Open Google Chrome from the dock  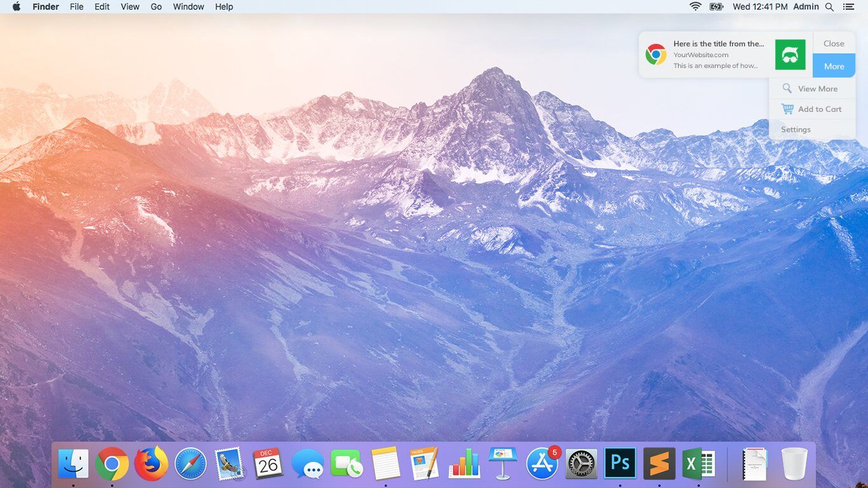pos(112,464)
